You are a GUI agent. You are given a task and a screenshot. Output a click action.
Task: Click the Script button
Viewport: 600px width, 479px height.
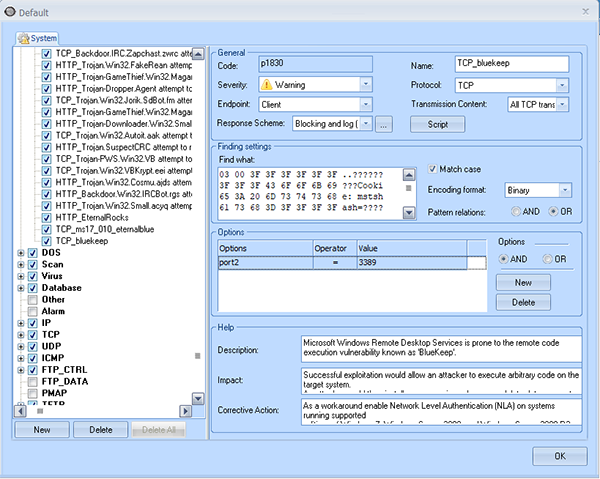(438, 124)
